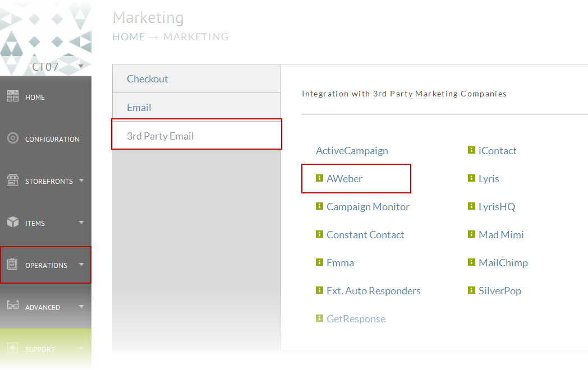The width and height of the screenshot is (588, 370).
Task: Open the Constant Contact integration link
Action: [365, 235]
